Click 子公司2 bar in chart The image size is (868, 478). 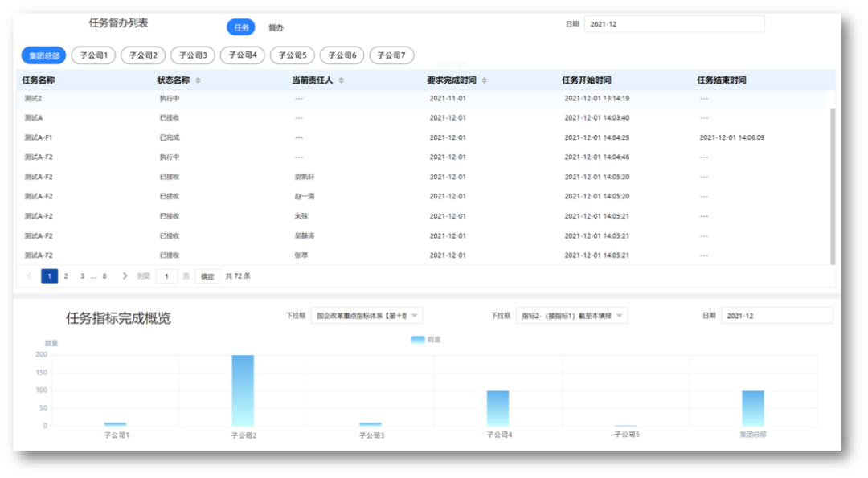pyautogui.click(x=243, y=390)
